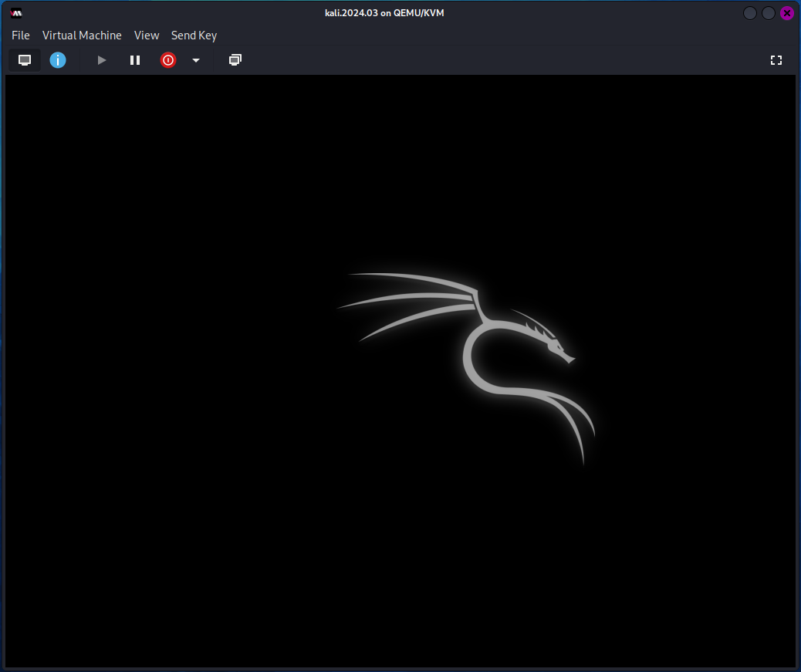Click the Run virtual machine play button
The width and height of the screenshot is (801, 672).
coord(102,60)
